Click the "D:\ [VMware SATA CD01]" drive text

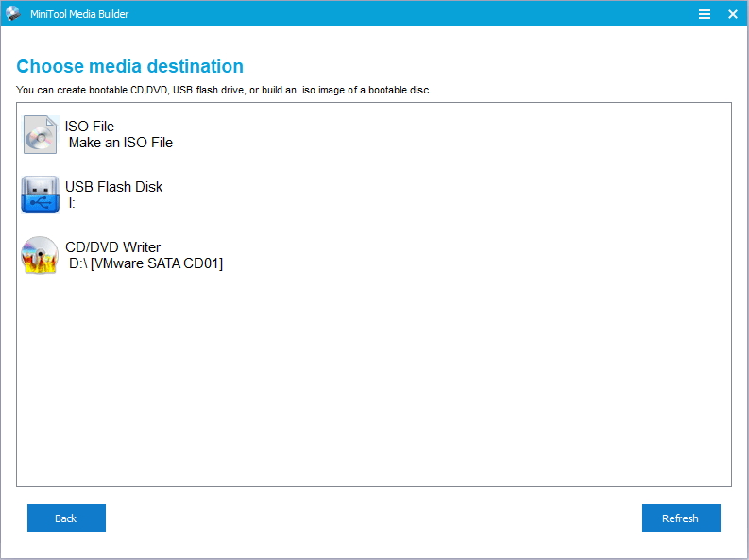point(145,263)
